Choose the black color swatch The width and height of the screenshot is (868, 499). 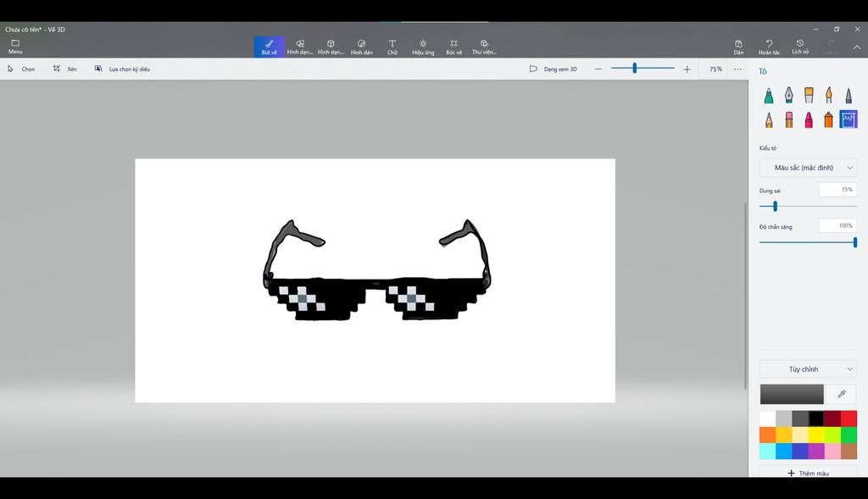[x=816, y=419]
